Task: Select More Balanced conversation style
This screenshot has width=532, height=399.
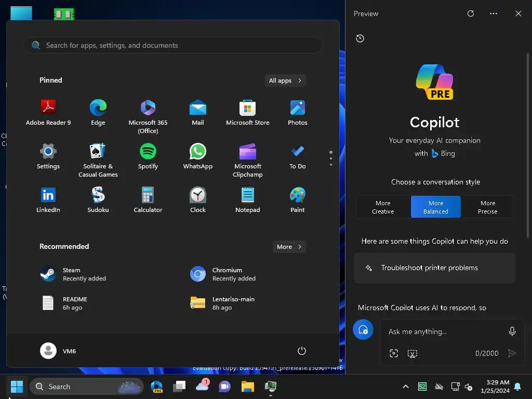Action: (x=436, y=207)
